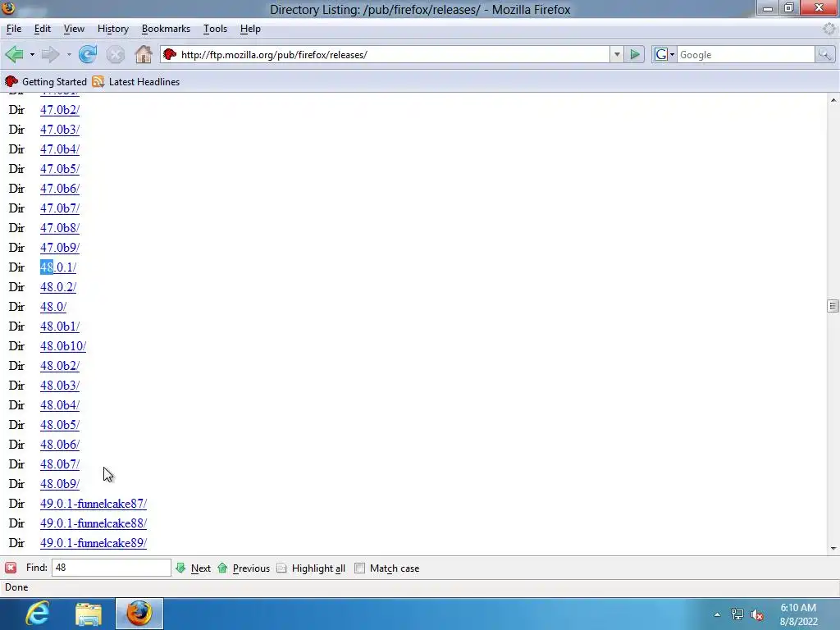Click the Done status bar text
The height and width of the screenshot is (630, 840).
point(16,587)
